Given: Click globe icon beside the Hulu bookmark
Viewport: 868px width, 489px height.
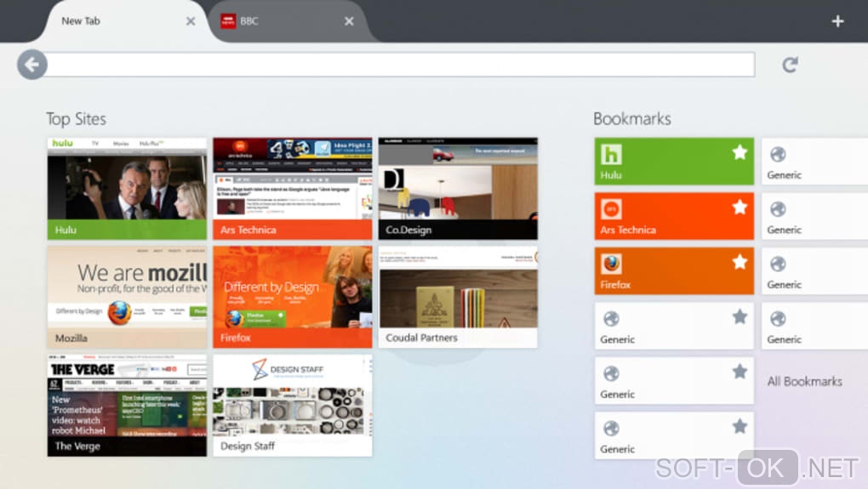Looking at the screenshot, I should click(x=778, y=154).
